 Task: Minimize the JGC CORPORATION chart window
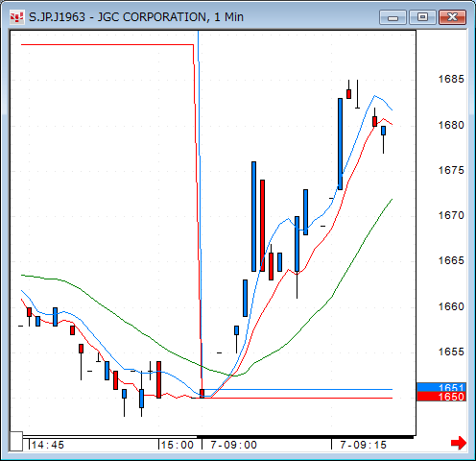pyautogui.click(x=393, y=17)
